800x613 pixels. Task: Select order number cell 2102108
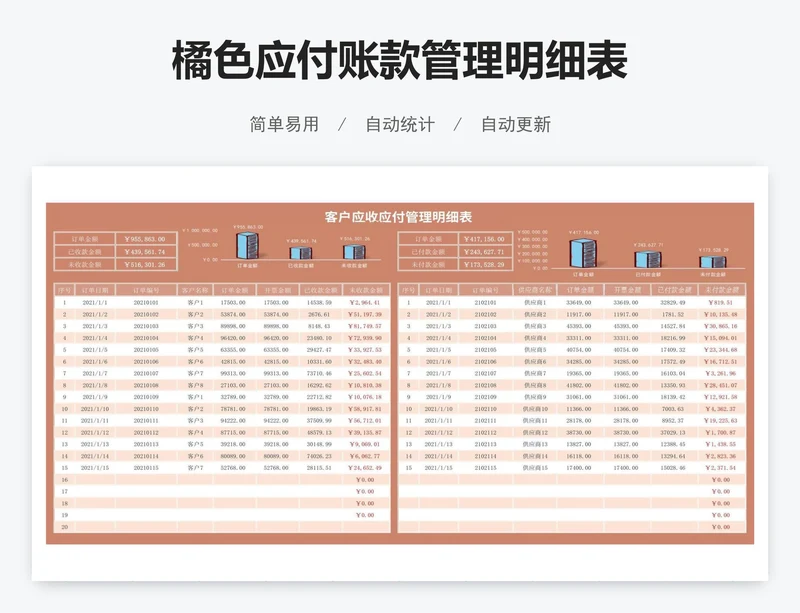click(x=485, y=385)
